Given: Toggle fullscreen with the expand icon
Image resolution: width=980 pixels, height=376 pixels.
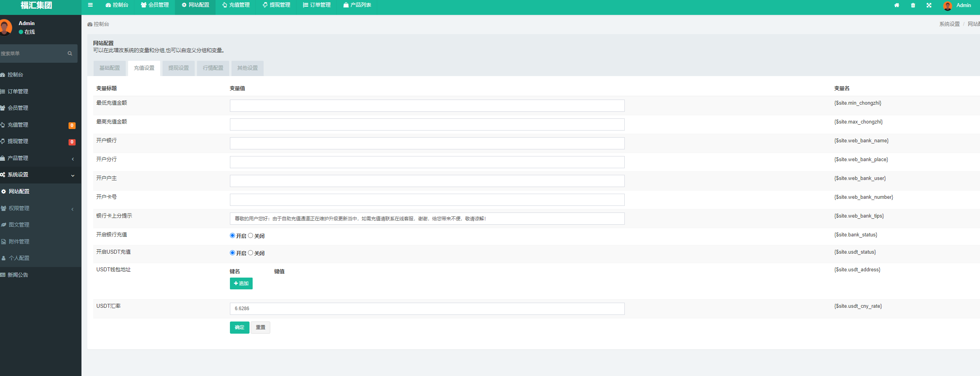Looking at the screenshot, I should [x=929, y=5].
